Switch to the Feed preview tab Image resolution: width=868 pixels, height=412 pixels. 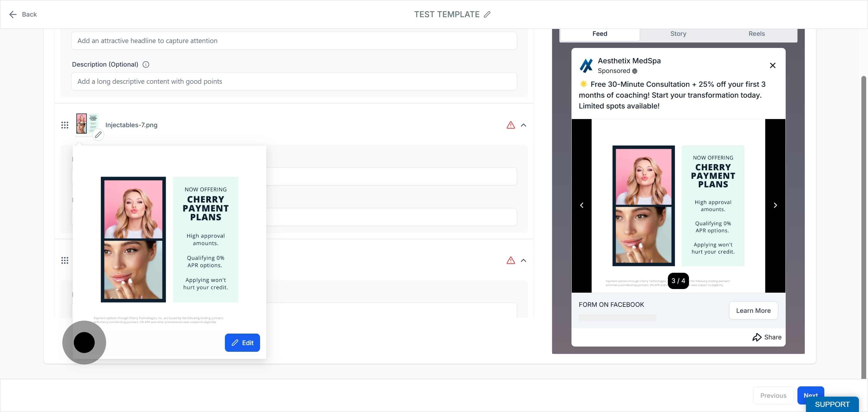pyautogui.click(x=599, y=34)
